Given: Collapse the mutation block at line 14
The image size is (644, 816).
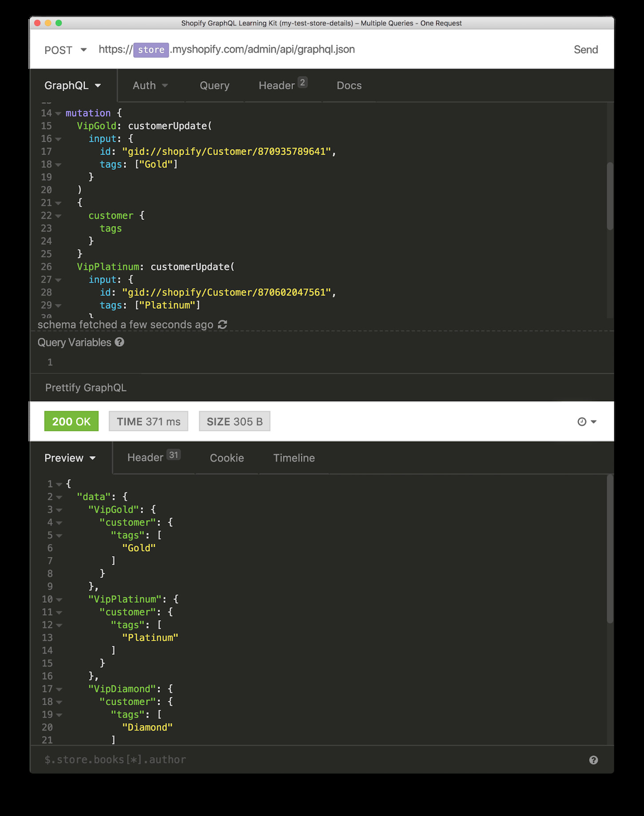Looking at the screenshot, I should 58,114.
